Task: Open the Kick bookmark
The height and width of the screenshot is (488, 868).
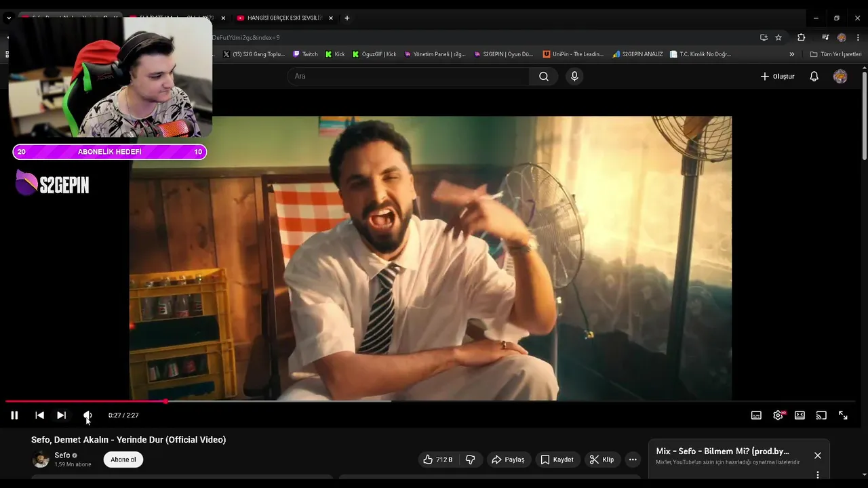Action: pos(335,54)
